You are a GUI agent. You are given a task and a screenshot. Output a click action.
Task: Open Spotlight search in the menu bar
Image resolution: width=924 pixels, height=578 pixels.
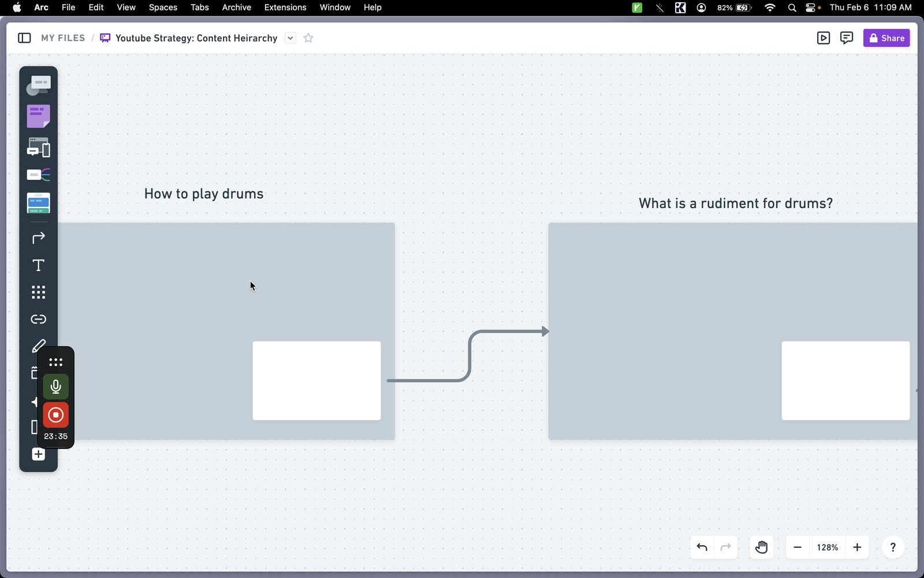[x=792, y=8]
